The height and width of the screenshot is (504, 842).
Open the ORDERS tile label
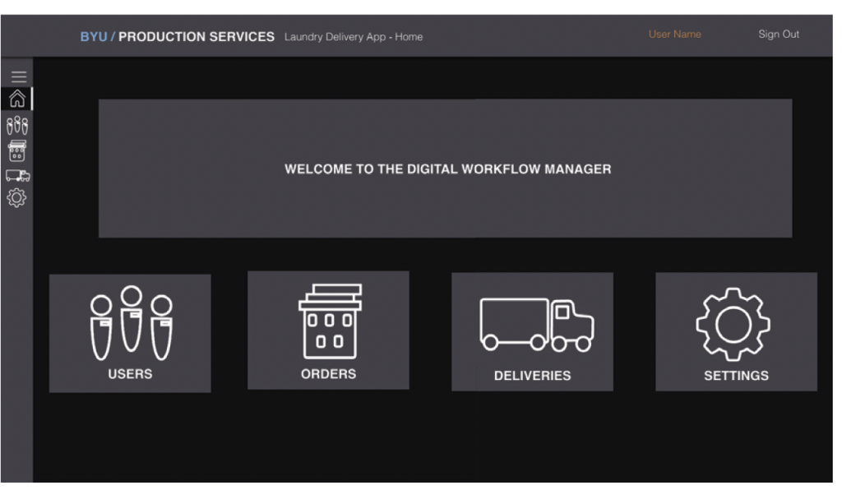(329, 374)
